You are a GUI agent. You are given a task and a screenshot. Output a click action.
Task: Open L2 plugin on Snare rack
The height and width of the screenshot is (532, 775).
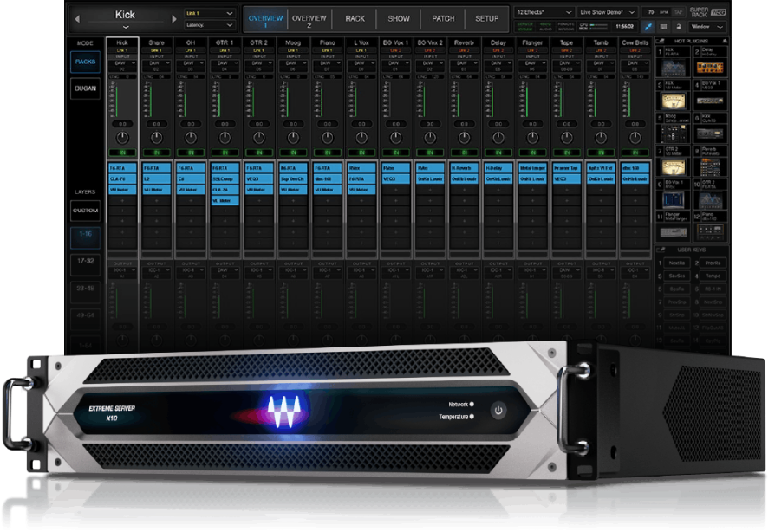(x=156, y=178)
